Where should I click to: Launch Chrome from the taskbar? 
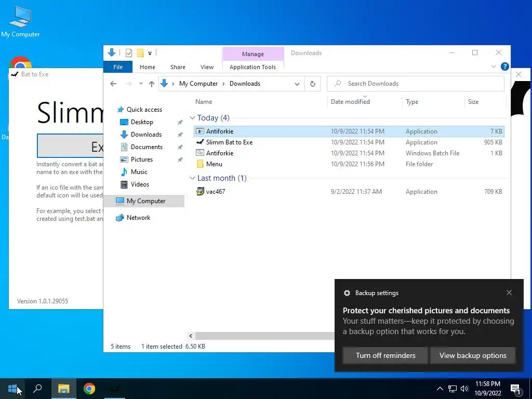[89, 389]
